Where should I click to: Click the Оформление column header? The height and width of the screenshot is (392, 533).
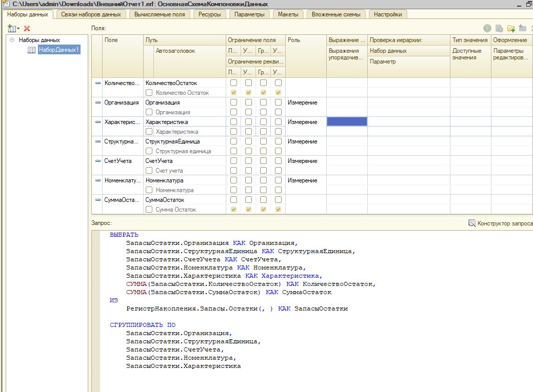pyautogui.click(x=511, y=40)
